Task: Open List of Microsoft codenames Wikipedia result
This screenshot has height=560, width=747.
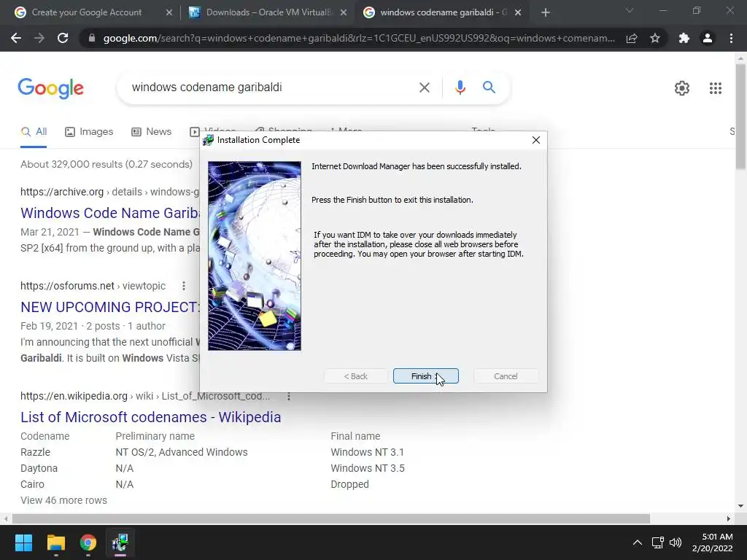Action: 150,417
